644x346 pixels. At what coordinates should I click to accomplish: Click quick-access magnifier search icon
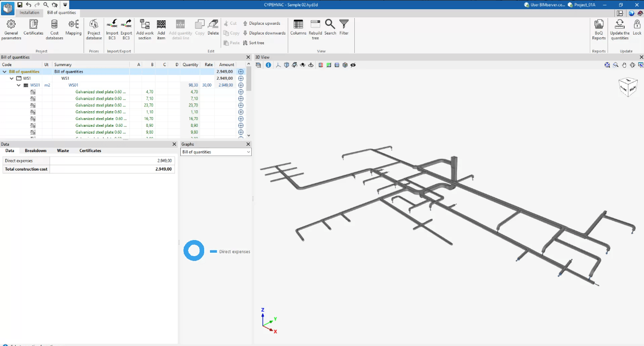point(46,4)
